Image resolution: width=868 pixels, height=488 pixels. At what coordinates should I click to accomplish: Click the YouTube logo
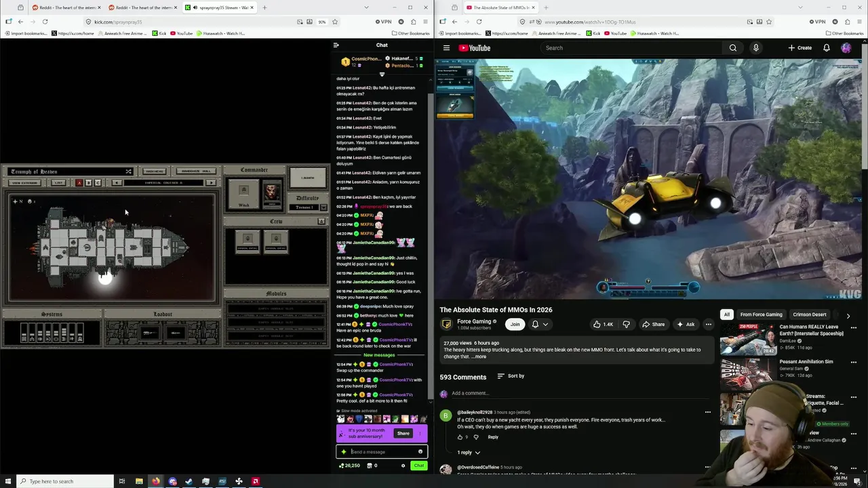tap(475, 48)
